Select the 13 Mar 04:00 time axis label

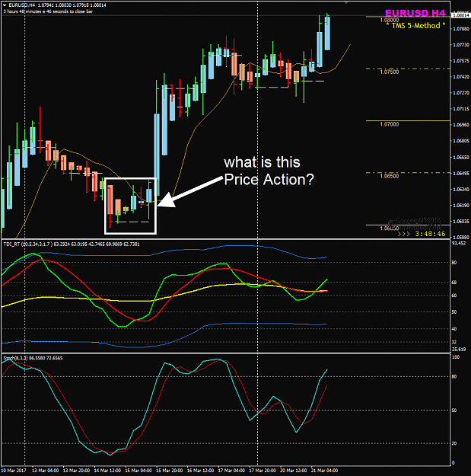pos(45,471)
